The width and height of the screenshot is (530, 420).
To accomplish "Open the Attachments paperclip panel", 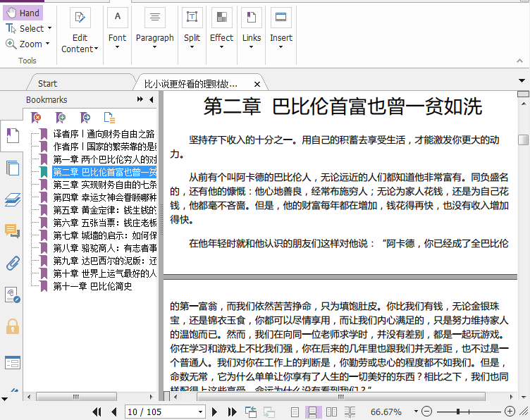I will click(x=12, y=263).
